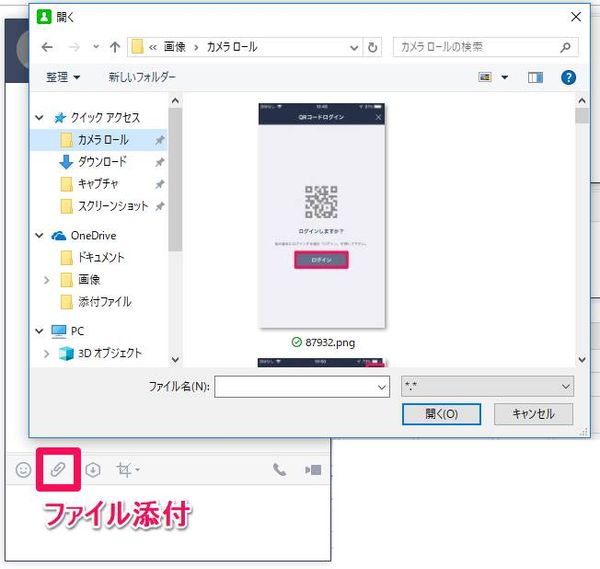Open the *.* file type dropdown

point(488,386)
